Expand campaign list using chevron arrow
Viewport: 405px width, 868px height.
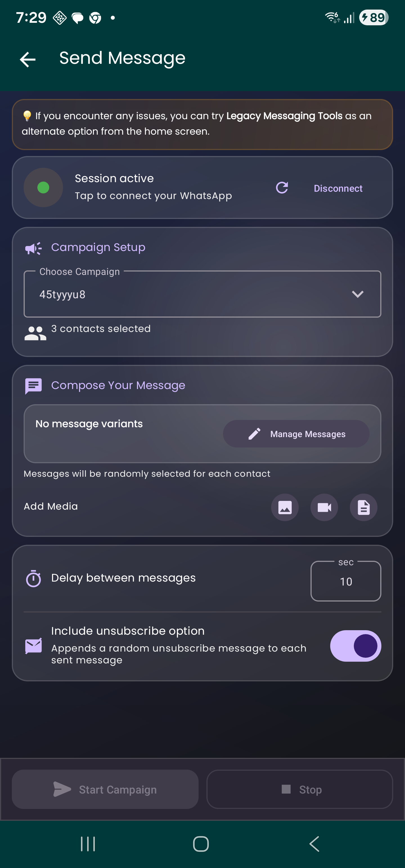click(x=357, y=294)
